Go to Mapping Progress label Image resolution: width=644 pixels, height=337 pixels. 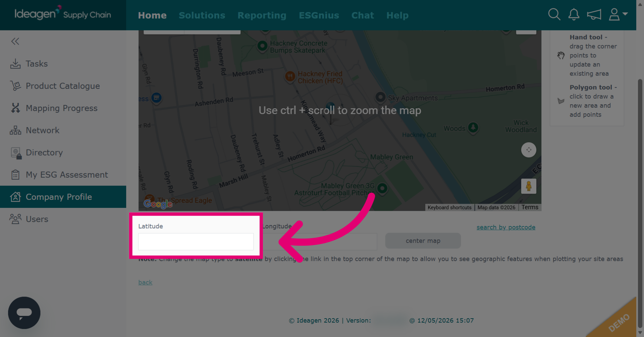pos(62,108)
